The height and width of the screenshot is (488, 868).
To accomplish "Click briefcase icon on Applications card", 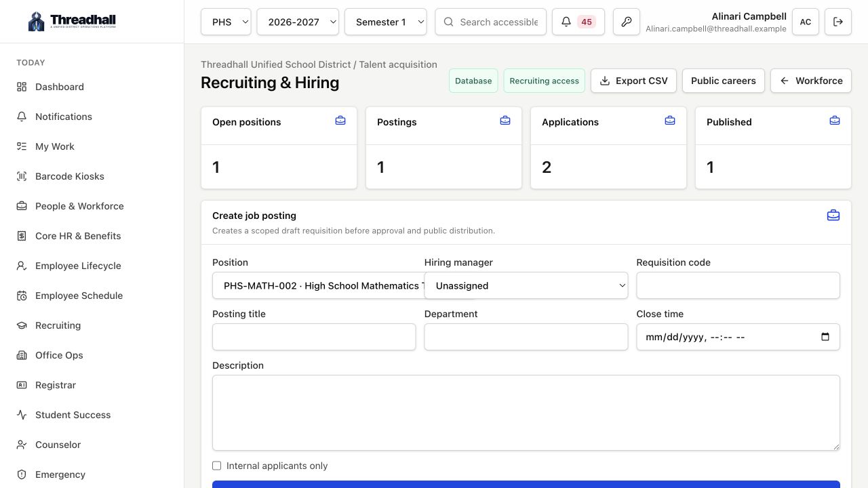I will (x=670, y=121).
